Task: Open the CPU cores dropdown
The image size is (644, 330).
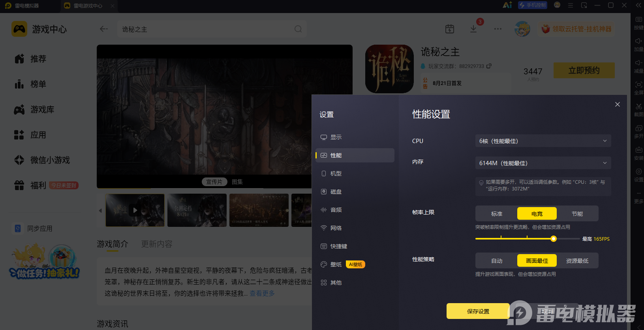Action: (543, 141)
